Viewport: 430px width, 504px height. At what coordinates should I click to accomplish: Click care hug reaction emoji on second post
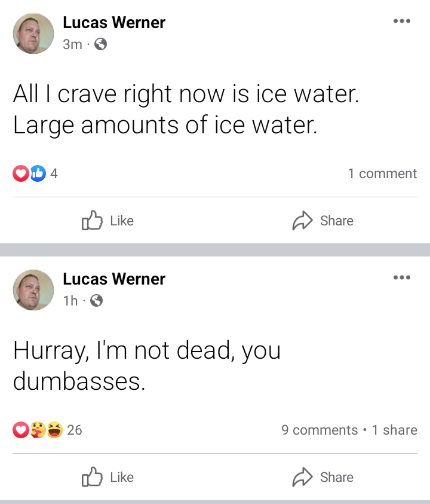pos(38,430)
